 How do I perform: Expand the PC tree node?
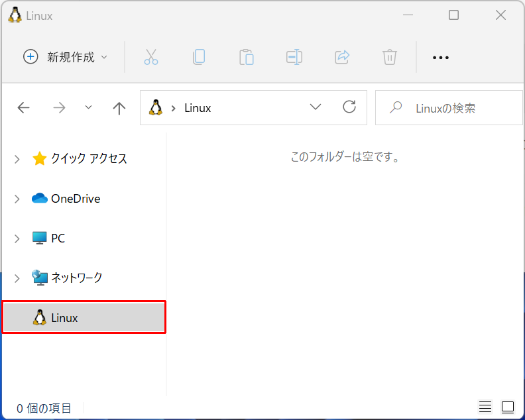point(17,238)
